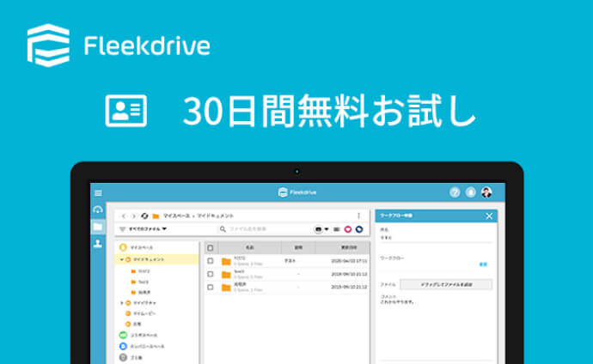Check the box for the 2020/04/03 folder row

pyautogui.click(x=211, y=261)
